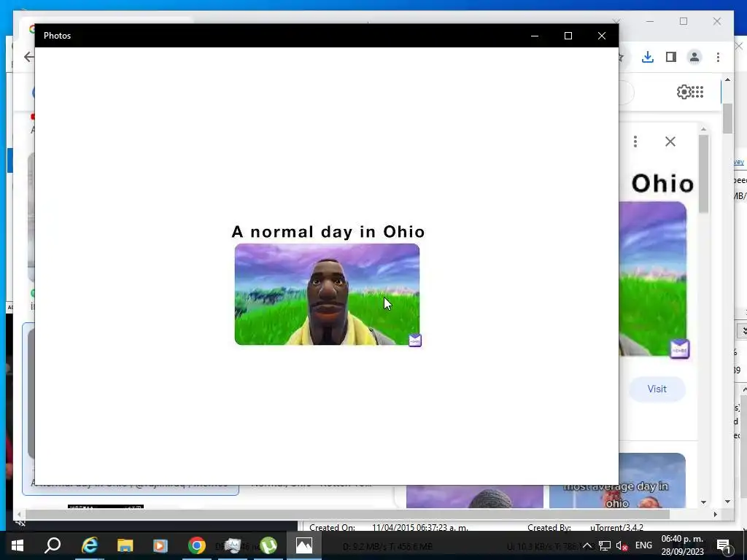Select uTorrent 'Created On:' label text
Screen dimensions: 747x560
tap(332, 528)
